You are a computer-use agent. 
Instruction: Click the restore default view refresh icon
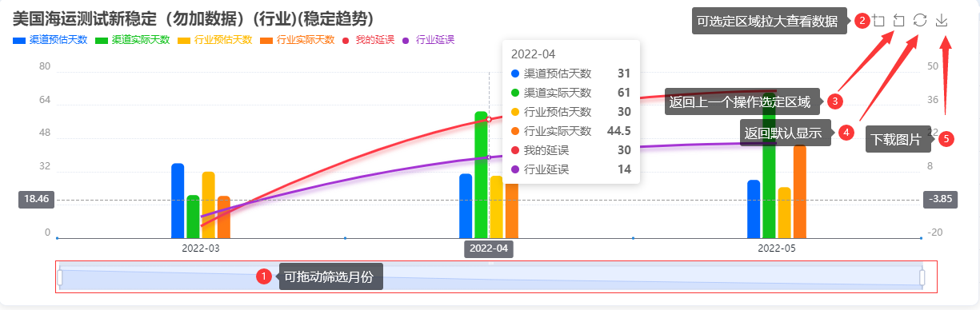pos(920,21)
